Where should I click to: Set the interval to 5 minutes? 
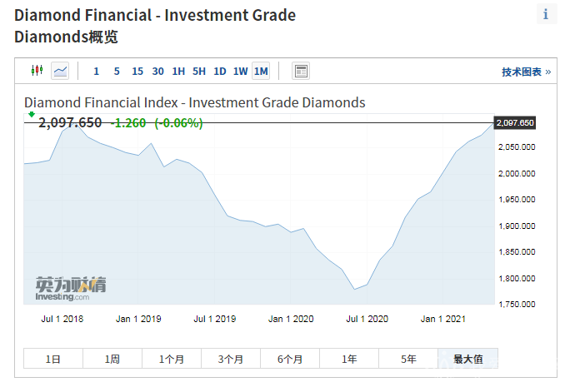[x=117, y=72]
